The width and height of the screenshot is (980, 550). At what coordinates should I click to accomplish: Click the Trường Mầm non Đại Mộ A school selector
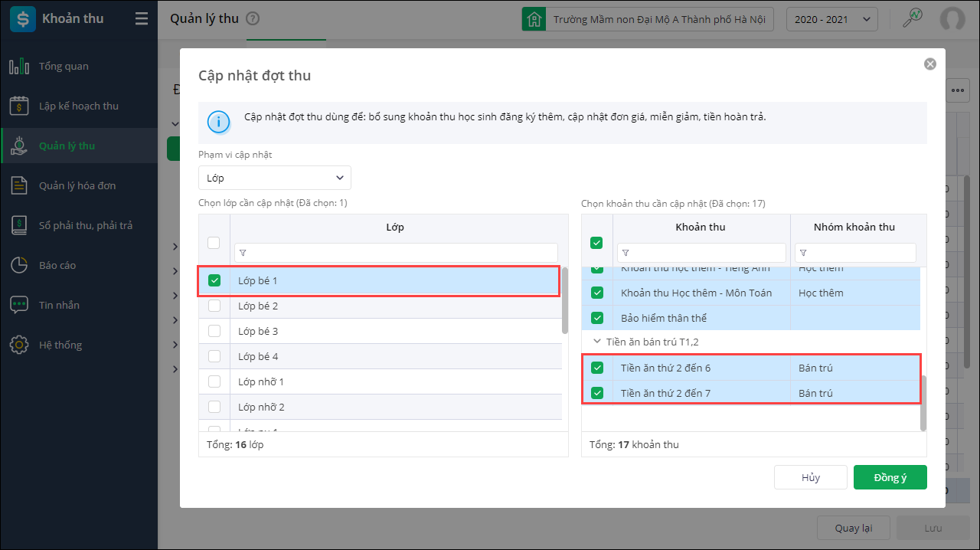648,19
